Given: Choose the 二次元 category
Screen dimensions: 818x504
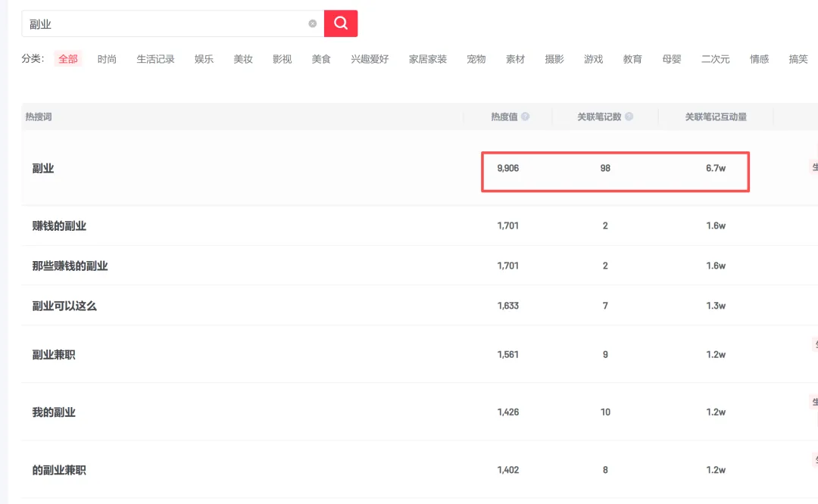Looking at the screenshot, I should tap(716, 59).
